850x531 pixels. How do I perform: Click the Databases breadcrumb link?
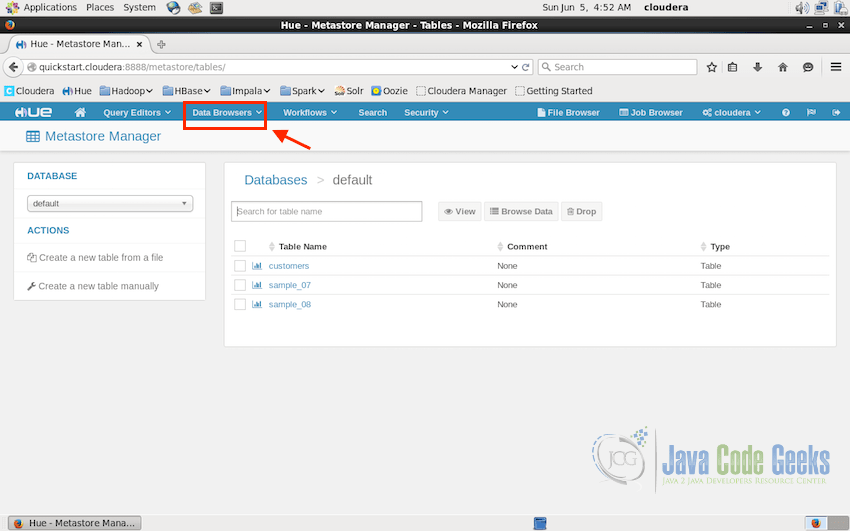[x=275, y=180]
